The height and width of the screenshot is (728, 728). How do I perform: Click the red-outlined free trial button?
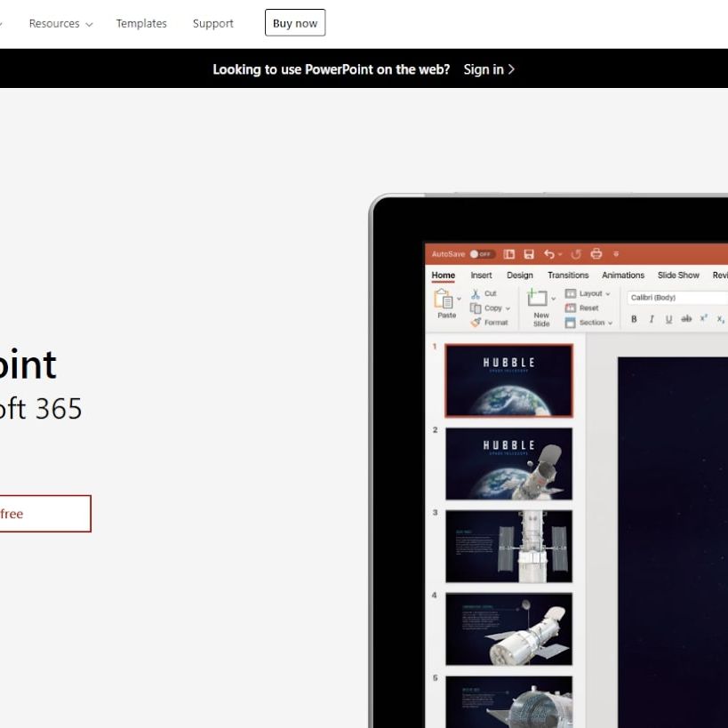pos(45,514)
